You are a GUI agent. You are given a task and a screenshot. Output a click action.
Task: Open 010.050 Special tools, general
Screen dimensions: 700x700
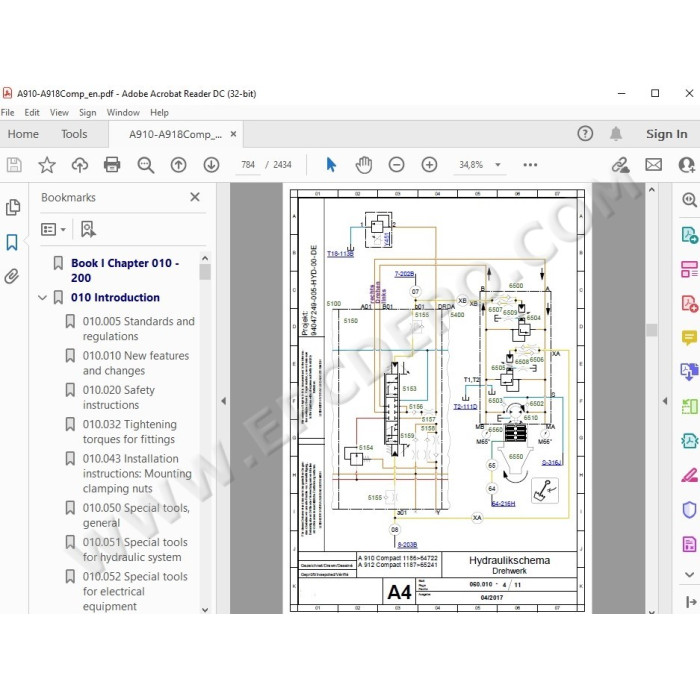[x=136, y=515]
